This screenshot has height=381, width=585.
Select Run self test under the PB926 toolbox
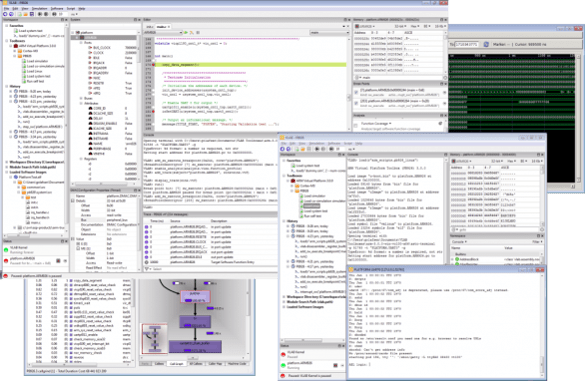[35, 81]
